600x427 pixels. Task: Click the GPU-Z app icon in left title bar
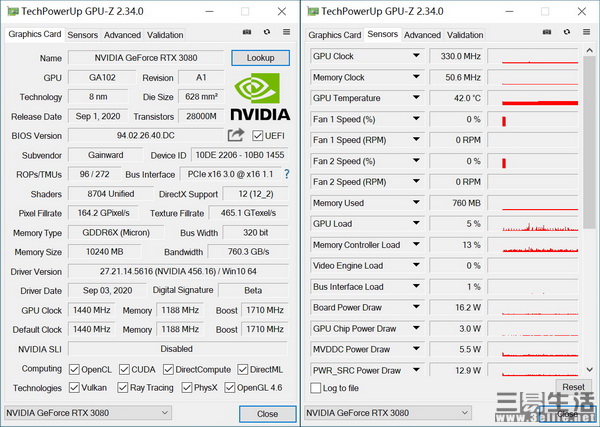(13, 11)
